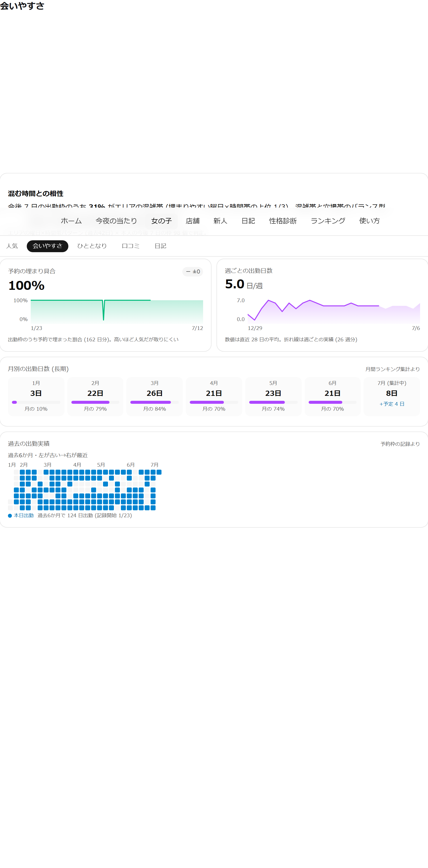Click the 会いやすさ page title at top
Image resolution: width=428 pixels, height=868 pixels.
point(22,6)
